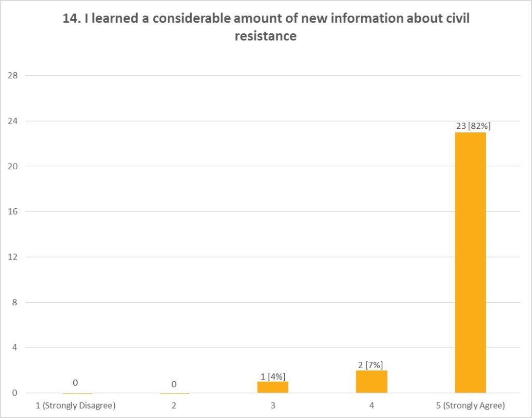Click the data label 23 [82%]
This screenshot has width=532, height=418.
tap(473, 126)
